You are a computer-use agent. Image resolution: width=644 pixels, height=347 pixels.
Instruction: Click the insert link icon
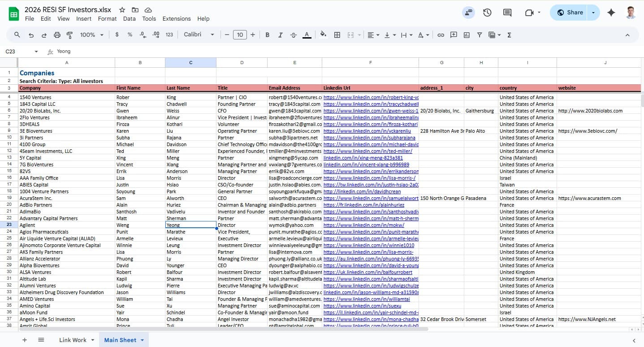(441, 35)
